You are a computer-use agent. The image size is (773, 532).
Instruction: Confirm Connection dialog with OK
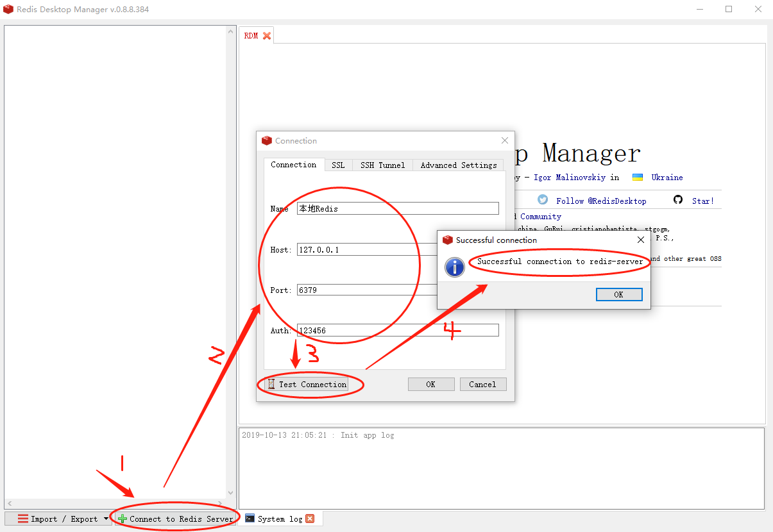coord(431,384)
